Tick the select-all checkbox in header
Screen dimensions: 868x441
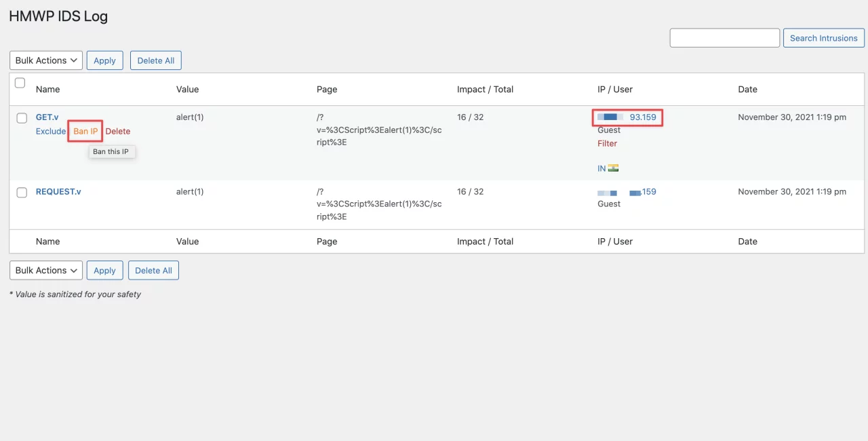20,83
